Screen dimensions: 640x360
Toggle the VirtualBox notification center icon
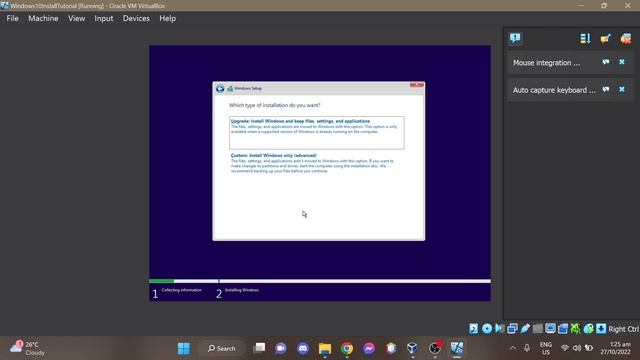coord(515,38)
